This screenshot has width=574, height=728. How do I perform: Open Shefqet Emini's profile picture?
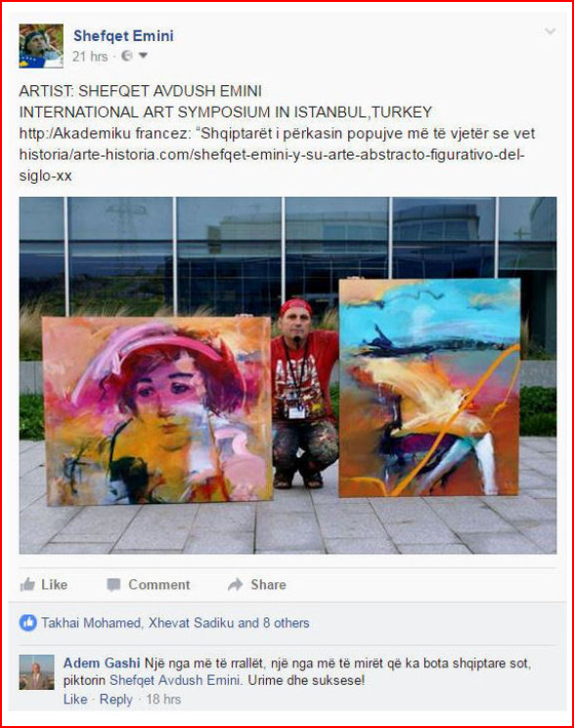(x=41, y=46)
